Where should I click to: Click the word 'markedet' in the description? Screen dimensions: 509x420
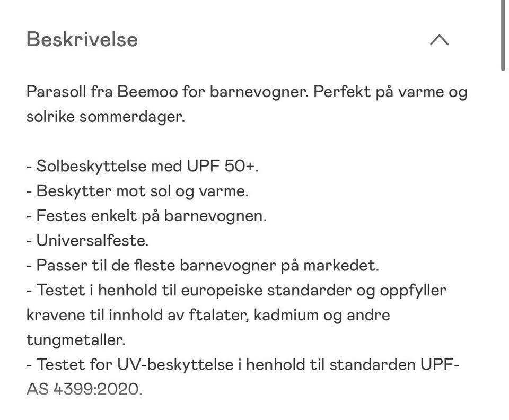point(341,266)
